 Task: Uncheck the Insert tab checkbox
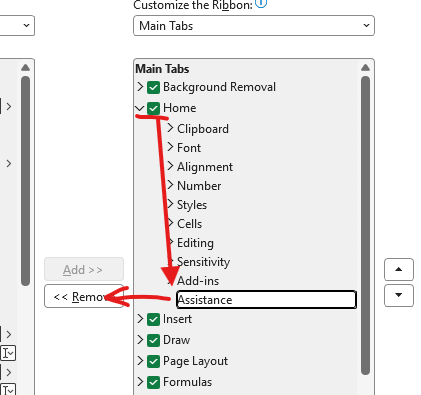click(x=153, y=319)
